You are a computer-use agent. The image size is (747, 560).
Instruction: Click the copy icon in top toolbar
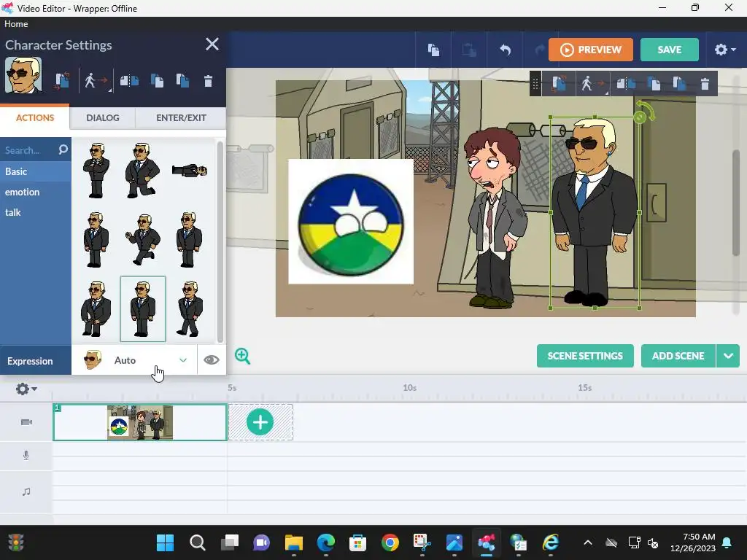tap(433, 50)
